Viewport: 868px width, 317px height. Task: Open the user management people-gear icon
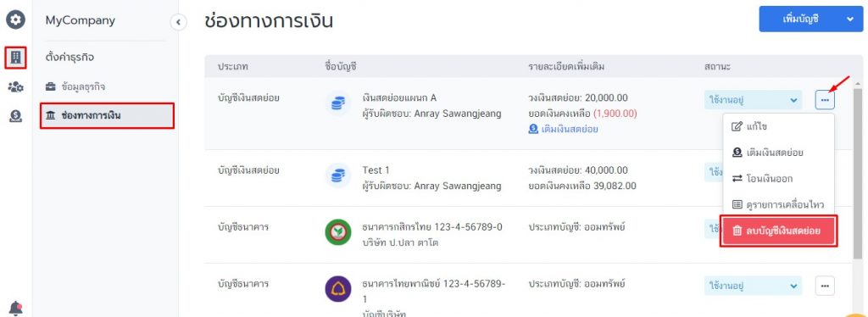pyautogui.click(x=15, y=86)
